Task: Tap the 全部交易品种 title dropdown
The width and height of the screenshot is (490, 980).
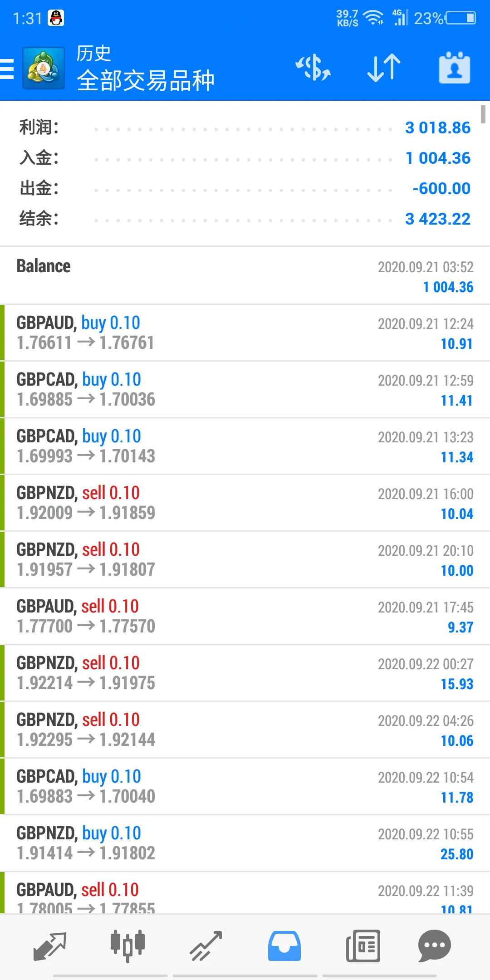Action: [145, 81]
